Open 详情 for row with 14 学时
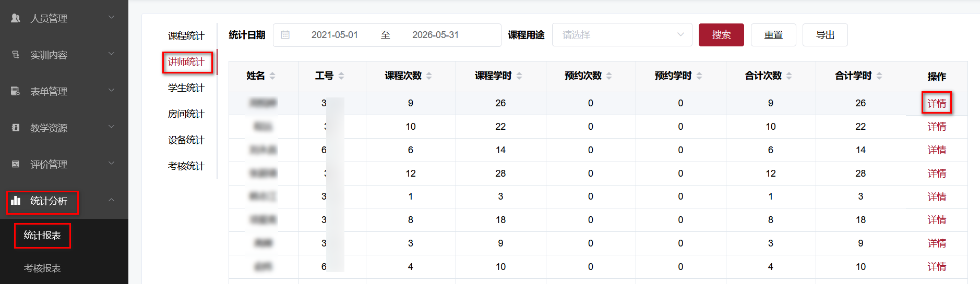The height and width of the screenshot is (284, 980). (937, 150)
